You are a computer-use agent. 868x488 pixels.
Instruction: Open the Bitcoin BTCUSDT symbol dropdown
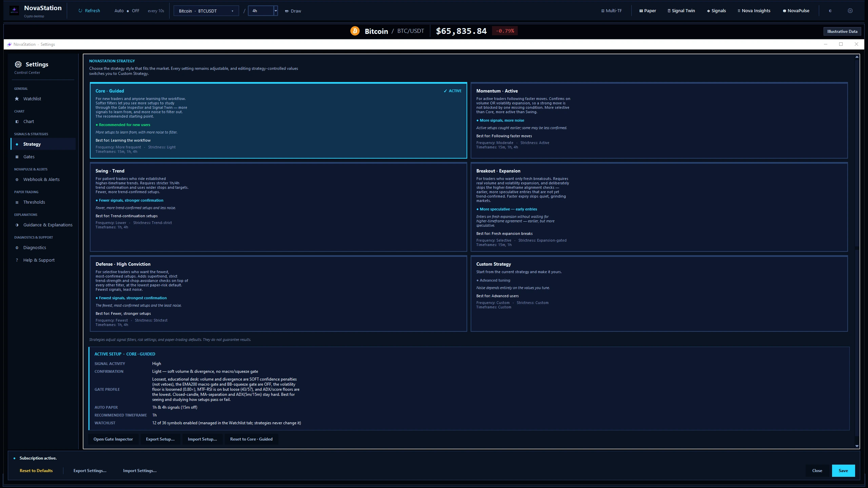206,11
